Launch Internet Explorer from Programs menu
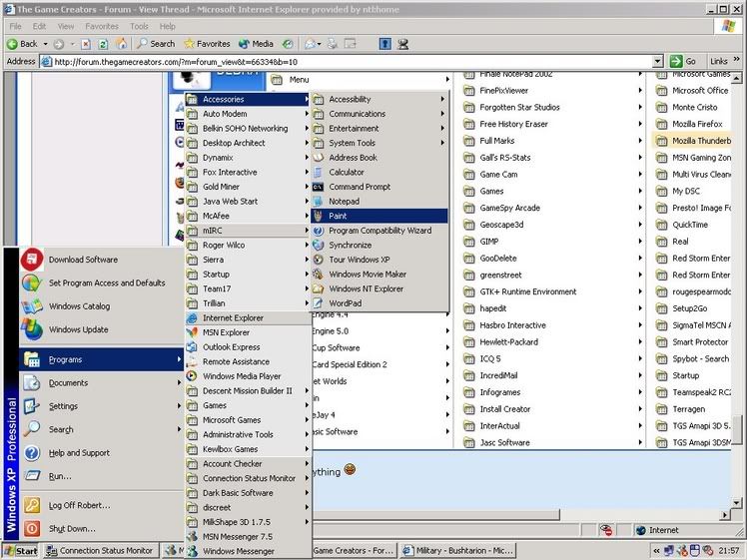This screenshot has width=747, height=560. coord(249,317)
